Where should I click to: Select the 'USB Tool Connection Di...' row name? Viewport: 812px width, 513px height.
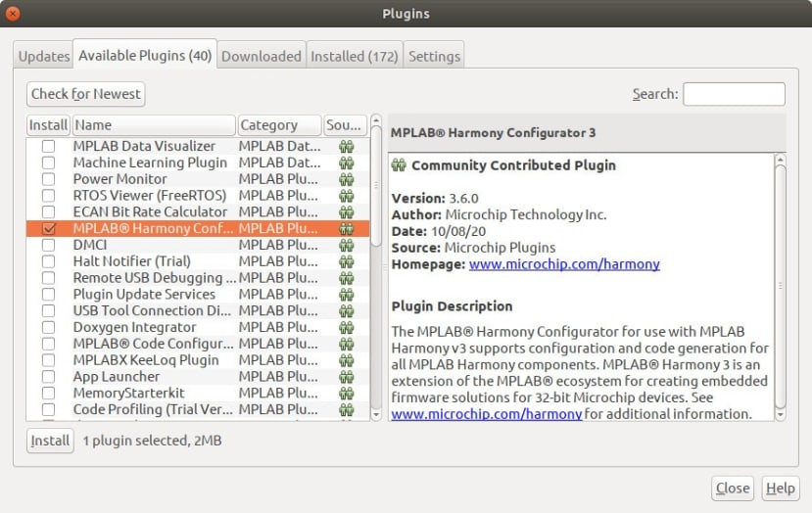(152, 311)
